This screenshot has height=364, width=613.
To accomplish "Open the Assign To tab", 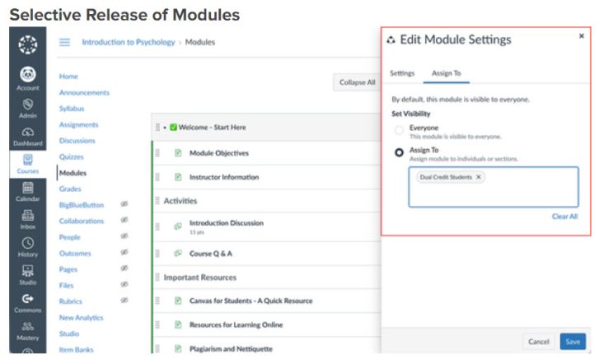I will (x=447, y=73).
